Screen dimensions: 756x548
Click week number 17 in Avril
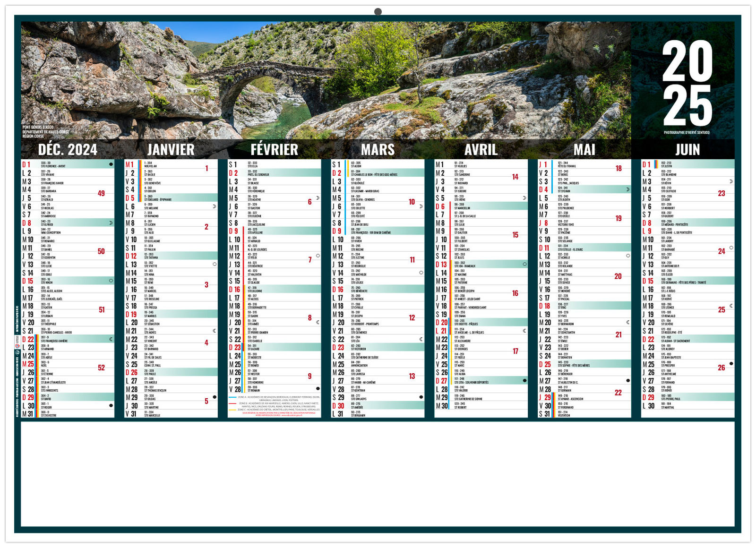pyautogui.click(x=515, y=351)
